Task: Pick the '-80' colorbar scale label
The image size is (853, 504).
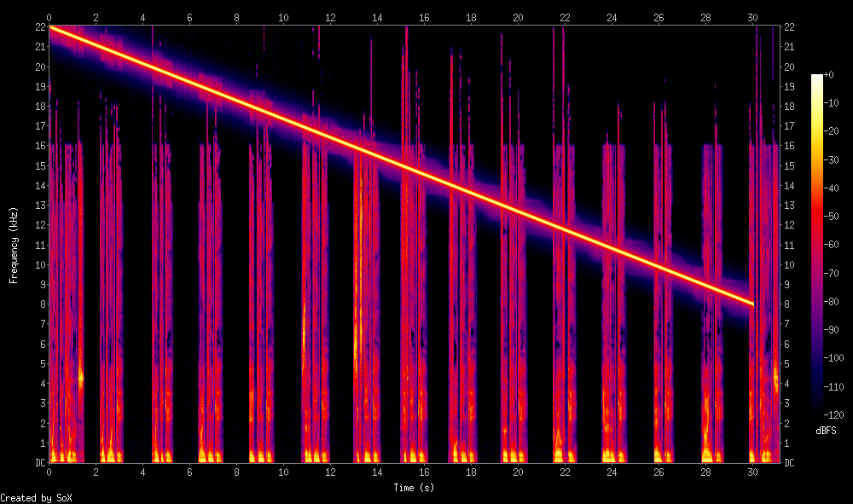Action: pos(831,302)
